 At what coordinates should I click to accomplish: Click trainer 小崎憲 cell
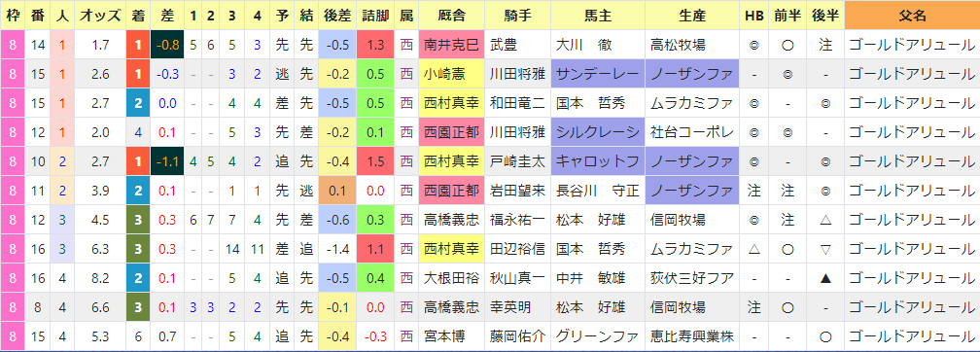coord(452,74)
